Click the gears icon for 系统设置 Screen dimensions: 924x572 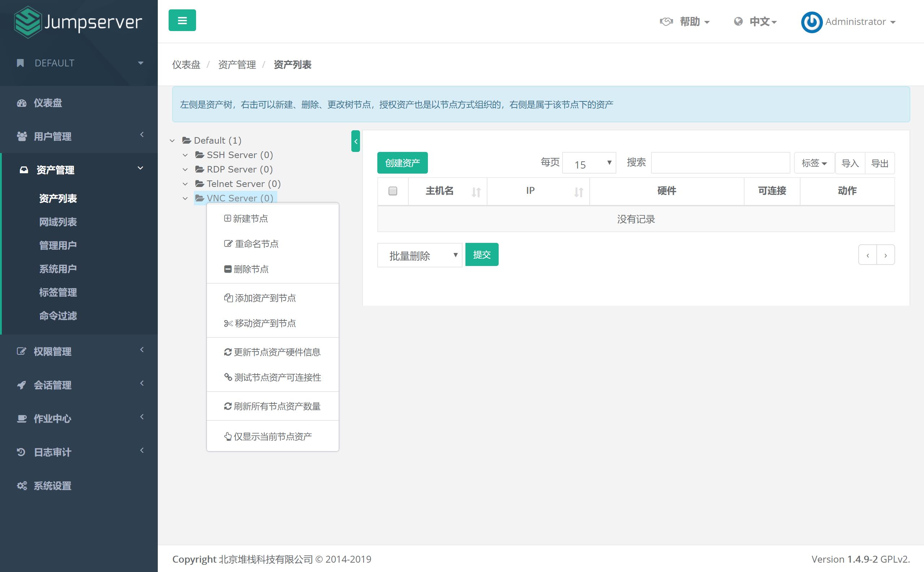pos(22,485)
